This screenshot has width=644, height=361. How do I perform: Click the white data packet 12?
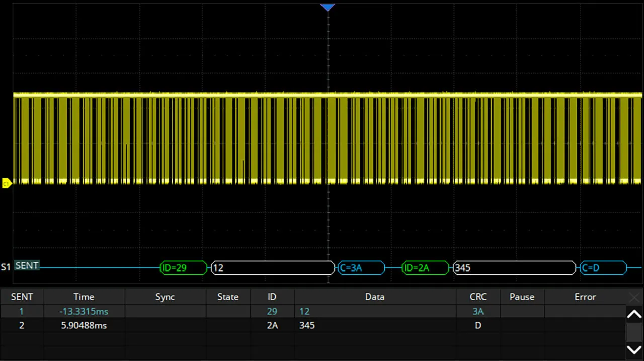(273, 268)
